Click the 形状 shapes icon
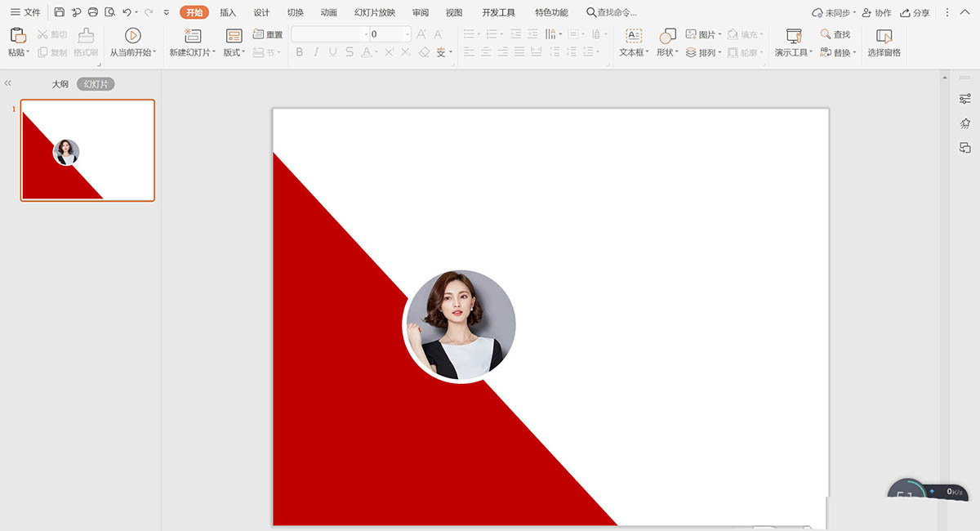 [666, 36]
